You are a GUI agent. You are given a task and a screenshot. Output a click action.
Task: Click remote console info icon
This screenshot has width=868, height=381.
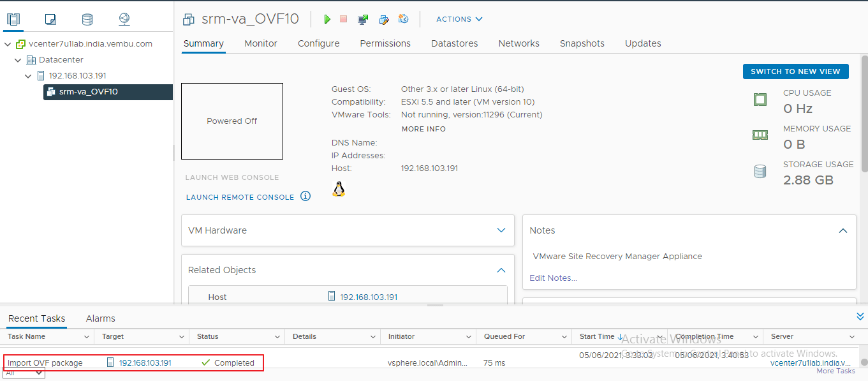[305, 196]
